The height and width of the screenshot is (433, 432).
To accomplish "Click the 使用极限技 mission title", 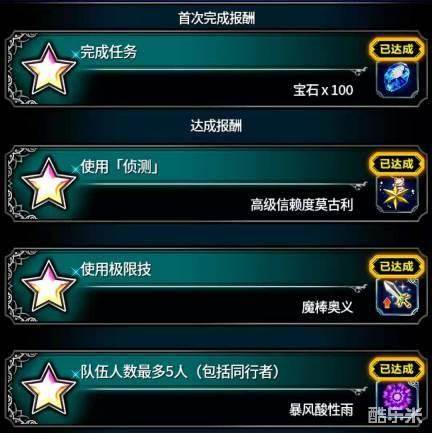I will point(116,269).
